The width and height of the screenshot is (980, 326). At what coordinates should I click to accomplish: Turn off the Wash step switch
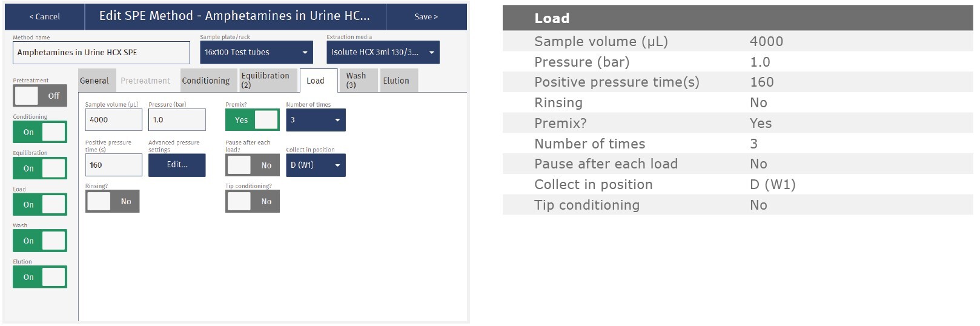(x=39, y=241)
